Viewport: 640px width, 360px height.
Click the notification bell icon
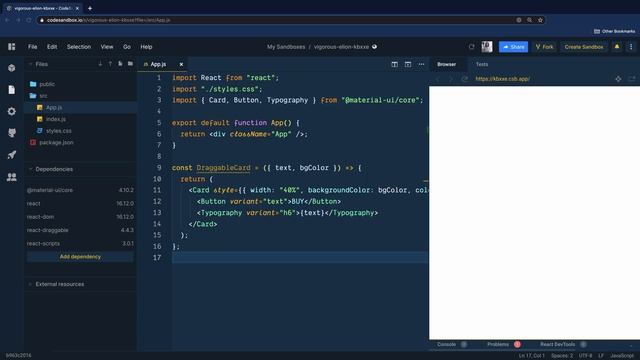tap(617, 47)
